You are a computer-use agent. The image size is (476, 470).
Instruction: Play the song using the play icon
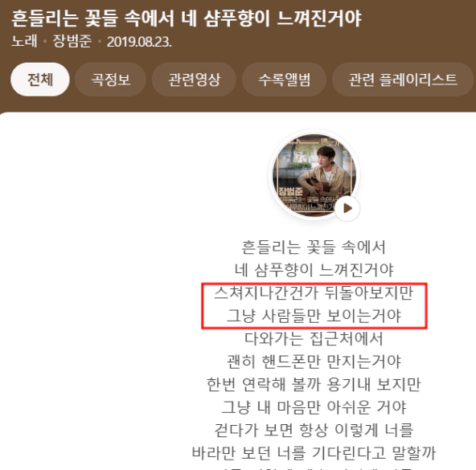click(x=347, y=208)
